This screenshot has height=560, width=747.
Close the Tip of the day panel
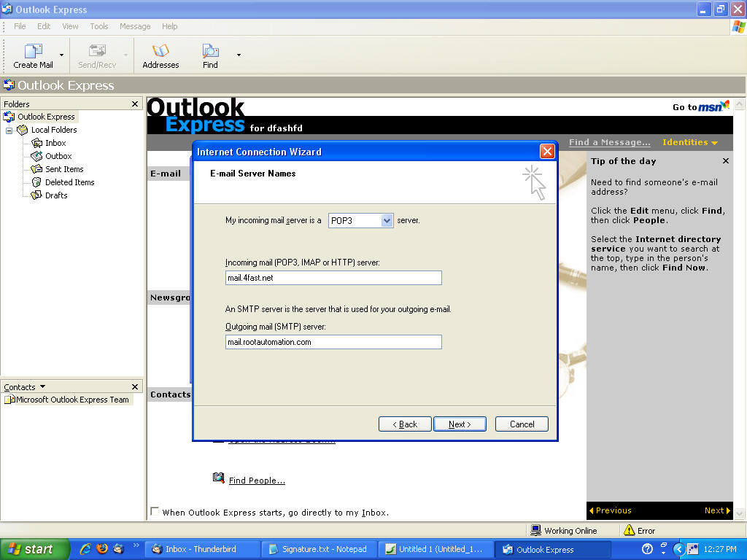coord(726,161)
